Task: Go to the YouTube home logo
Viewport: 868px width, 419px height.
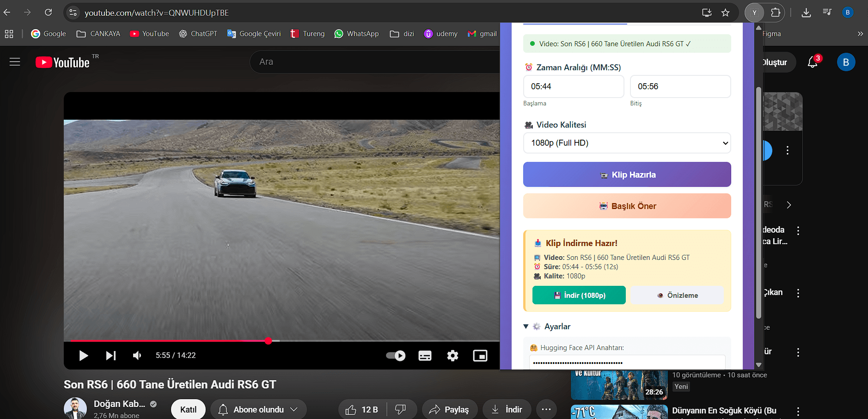Action: (x=62, y=62)
